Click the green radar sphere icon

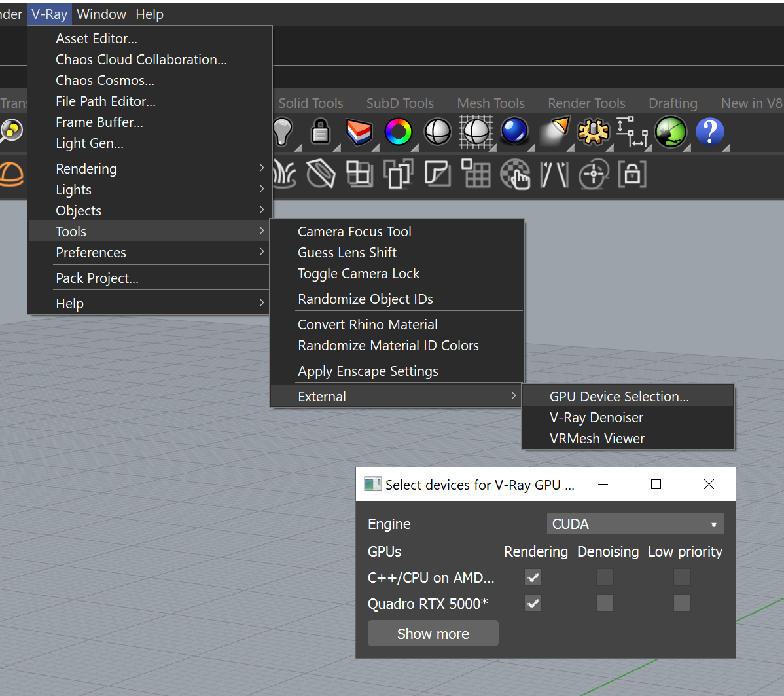coord(671,132)
